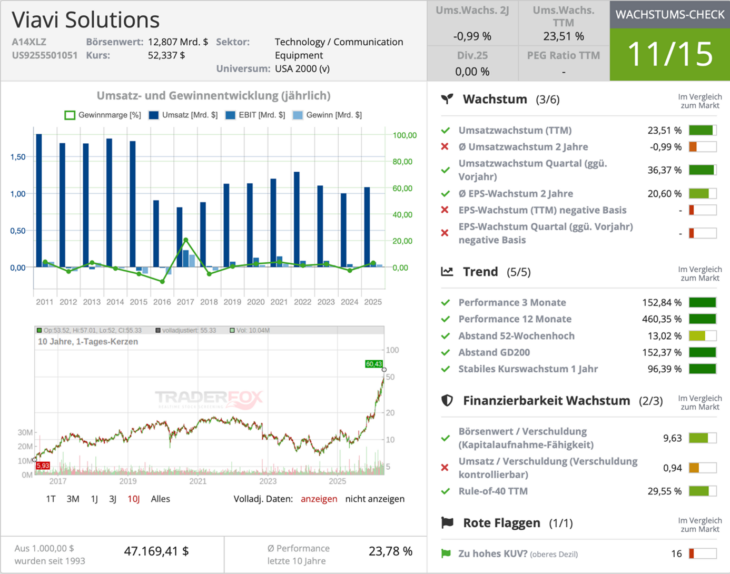The height and width of the screenshot is (574, 730).
Task: Click red X beside EPS-Wachstum (TTM) negative Basis
Action: 445,210
